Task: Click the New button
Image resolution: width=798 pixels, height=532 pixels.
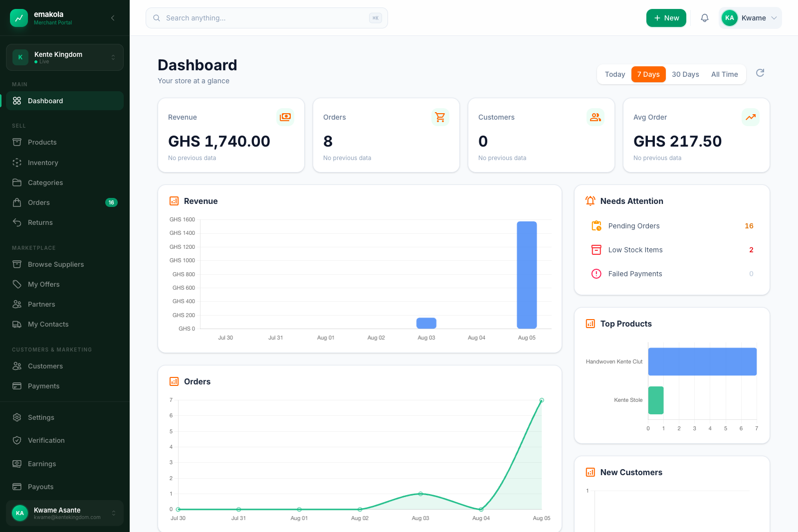Action: [x=666, y=18]
